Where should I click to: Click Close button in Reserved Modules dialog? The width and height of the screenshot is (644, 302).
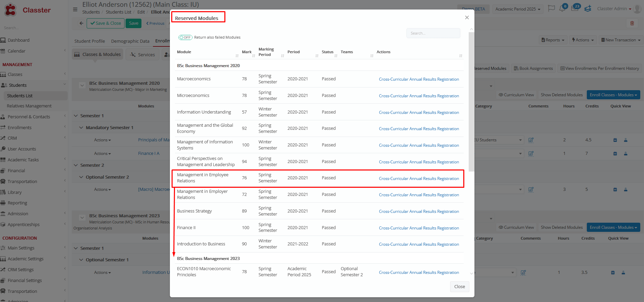[x=459, y=287]
